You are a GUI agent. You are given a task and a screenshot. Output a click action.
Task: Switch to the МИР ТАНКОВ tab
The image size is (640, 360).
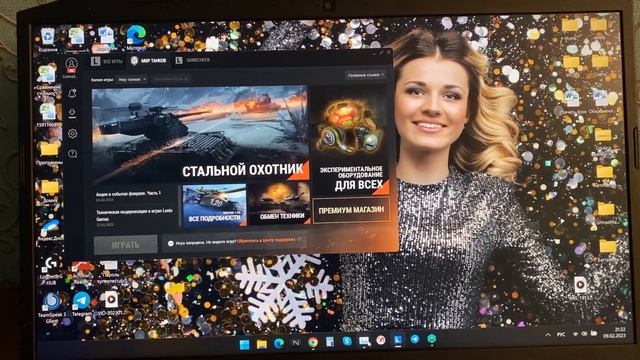pos(149,61)
